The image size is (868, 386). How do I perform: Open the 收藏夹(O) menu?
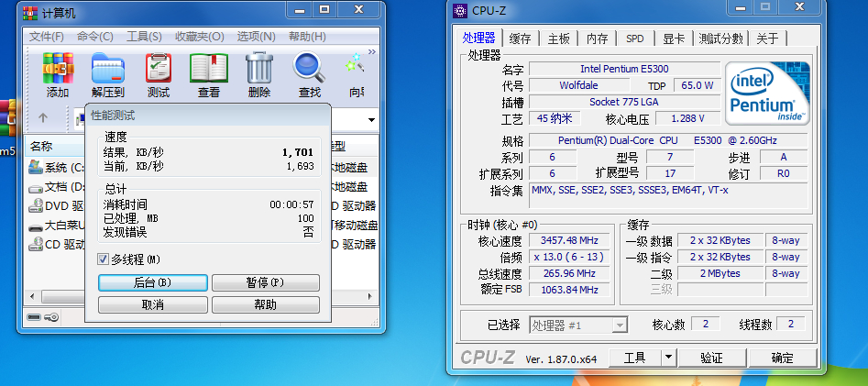[200, 37]
